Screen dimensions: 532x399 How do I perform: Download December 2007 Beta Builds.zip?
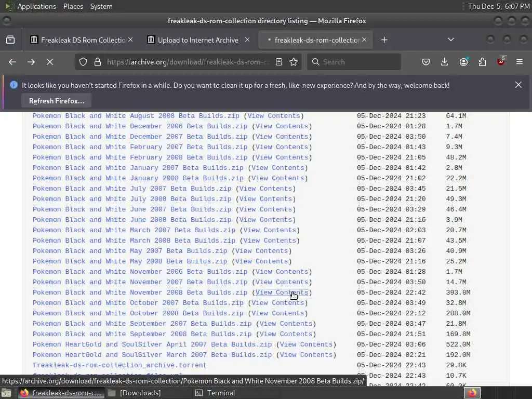coord(140,137)
